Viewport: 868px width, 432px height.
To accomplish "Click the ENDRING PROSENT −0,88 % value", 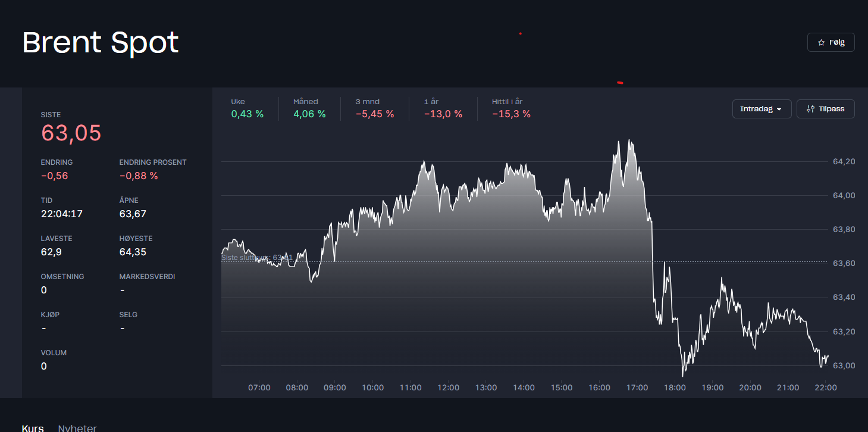I will pyautogui.click(x=139, y=176).
